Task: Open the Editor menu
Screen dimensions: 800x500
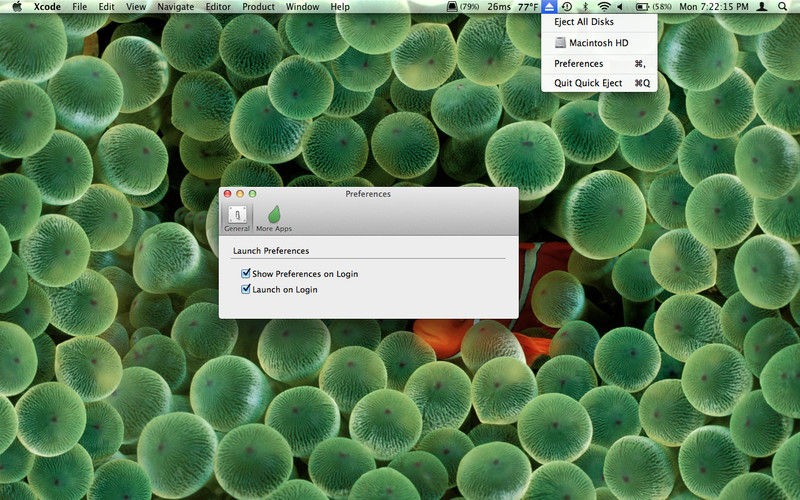Action: tap(218, 7)
